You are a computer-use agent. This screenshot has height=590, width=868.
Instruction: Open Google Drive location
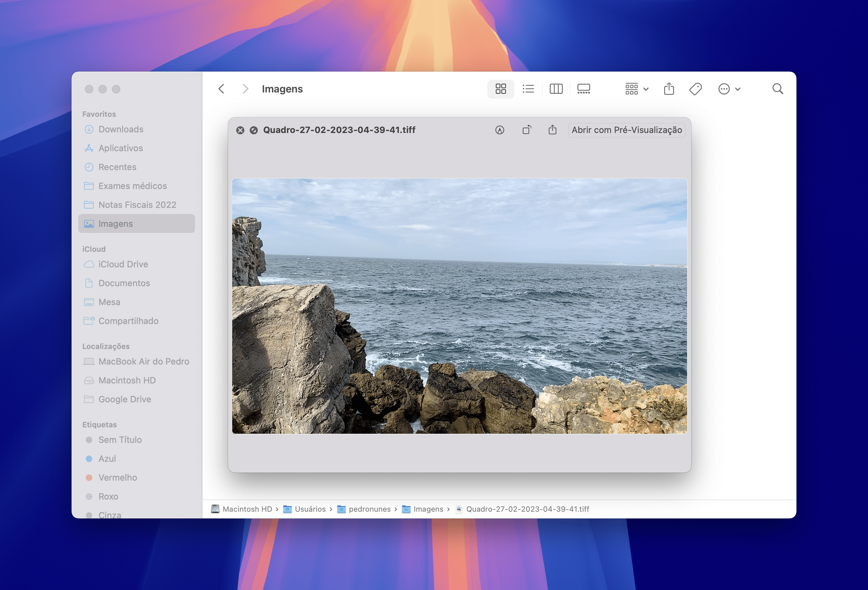(x=137, y=399)
